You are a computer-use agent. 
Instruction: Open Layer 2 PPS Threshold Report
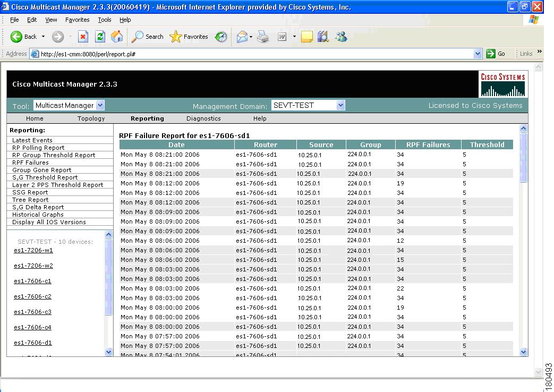tap(57, 185)
